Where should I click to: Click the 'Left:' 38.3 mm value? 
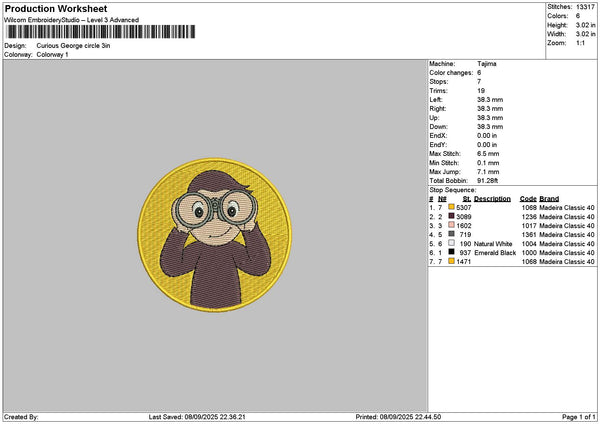(x=490, y=100)
